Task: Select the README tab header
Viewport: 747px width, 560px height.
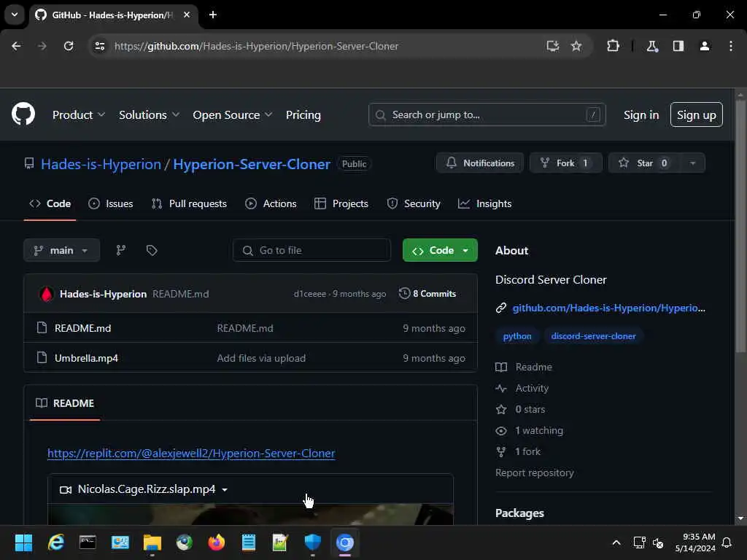Action: [x=65, y=403]
